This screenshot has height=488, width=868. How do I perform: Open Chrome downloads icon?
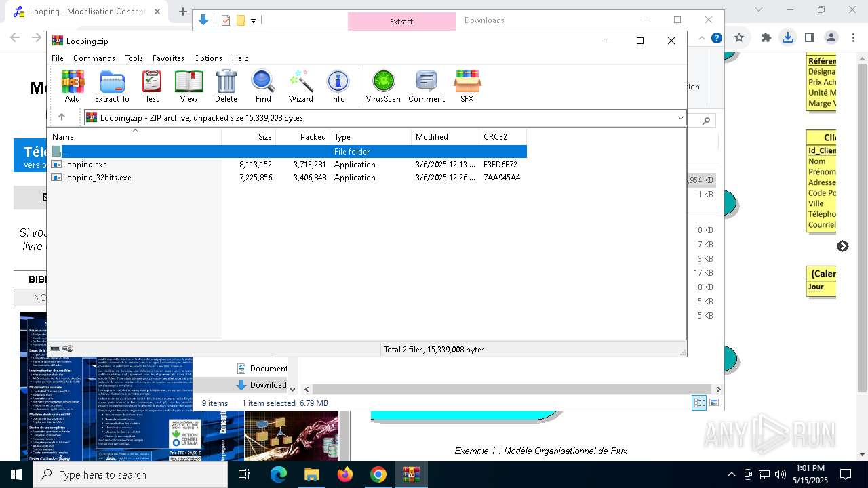pyautogui.click(x=787, y=38)
